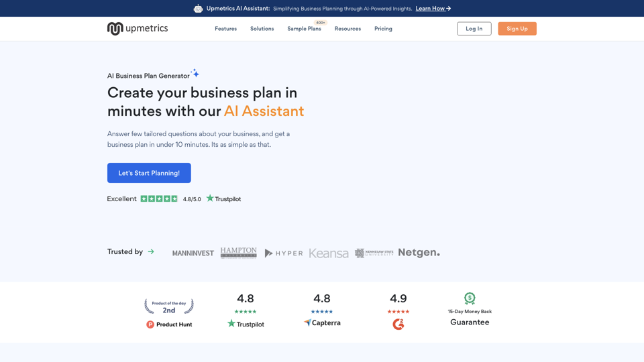Click the Trustpilot green star rating

tap(159, 199)
